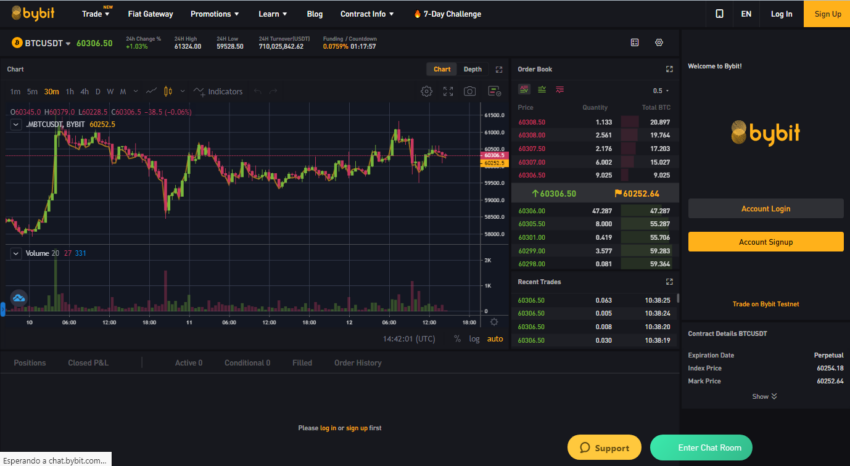850x466 pixels.
Task: Open the BTCUSDT pair selector dropdown
Action: pos(48,43)
